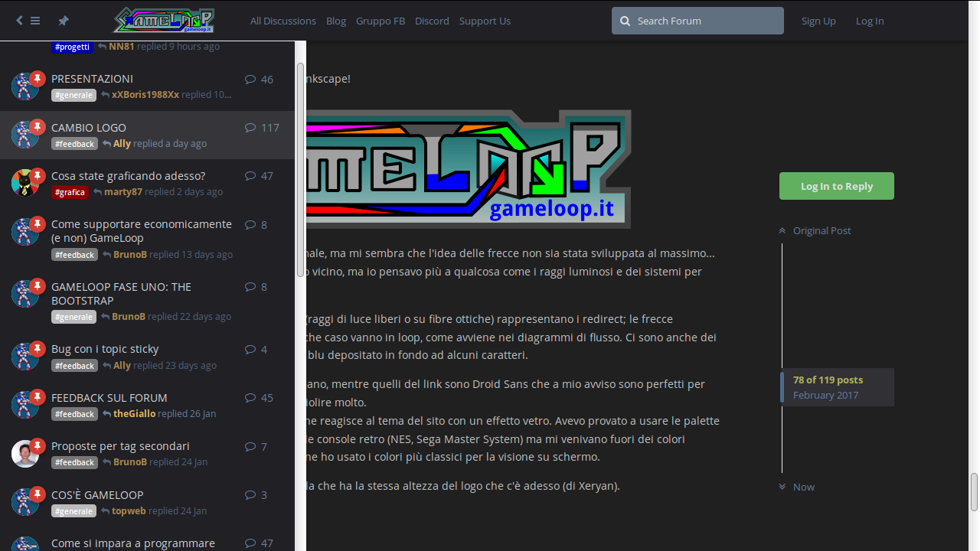Click username topweb
This screenshot has height=551, width=980.
click(x=129, y=511)
